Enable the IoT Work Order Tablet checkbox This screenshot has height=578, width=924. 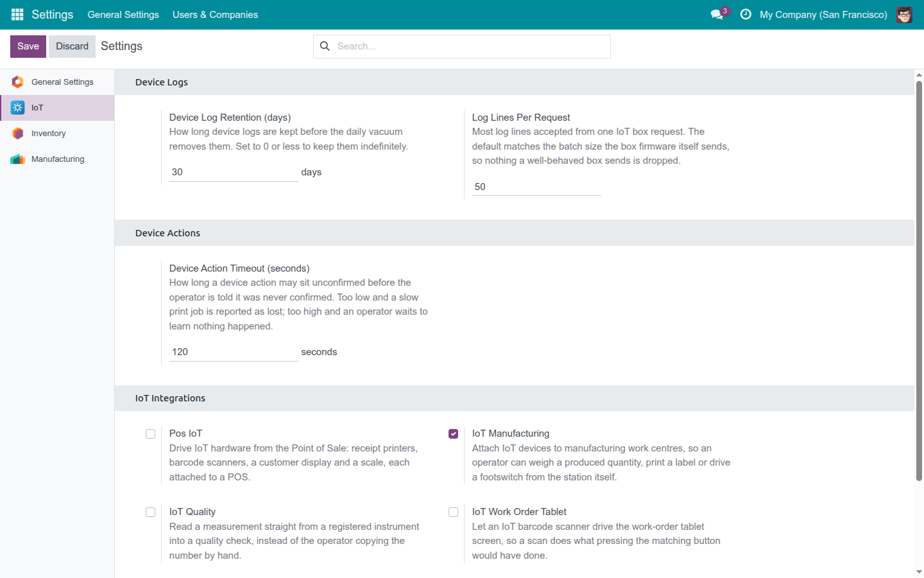tap(453, 512)
